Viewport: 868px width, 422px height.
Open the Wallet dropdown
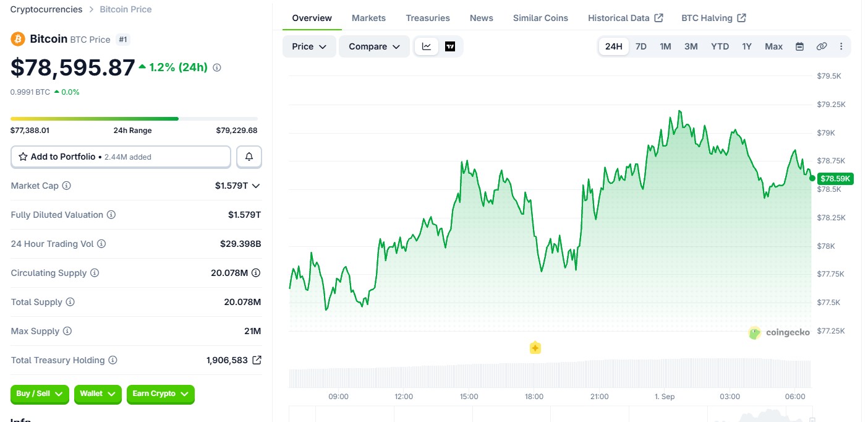pos(98,394)
